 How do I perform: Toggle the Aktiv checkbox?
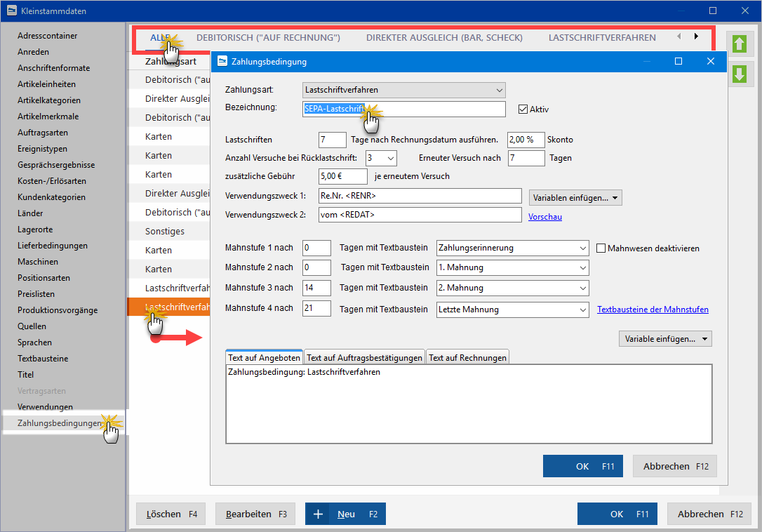(523, 109)
